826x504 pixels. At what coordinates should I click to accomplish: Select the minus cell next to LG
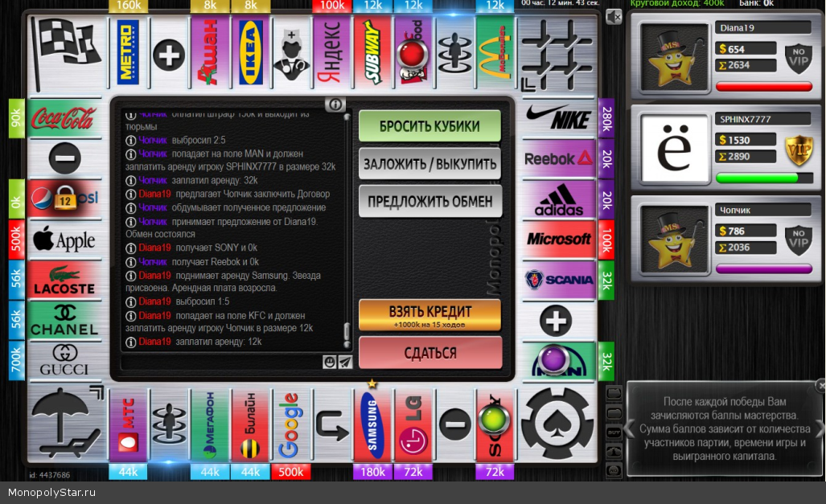[454, 424]
